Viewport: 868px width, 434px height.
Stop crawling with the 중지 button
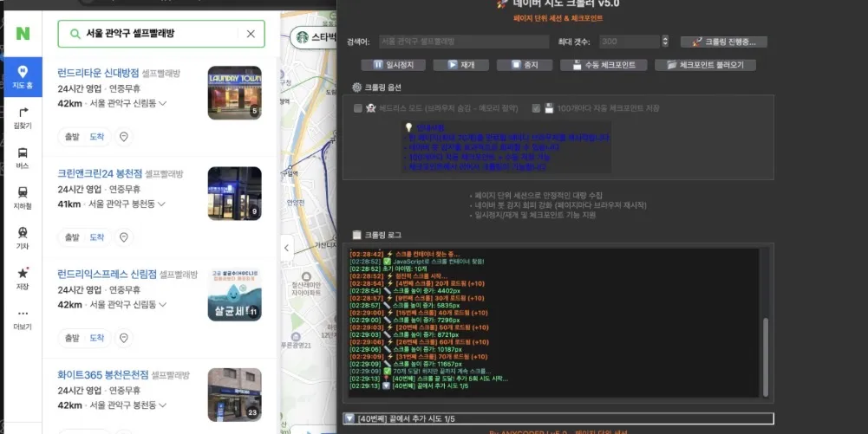point(525,65)
